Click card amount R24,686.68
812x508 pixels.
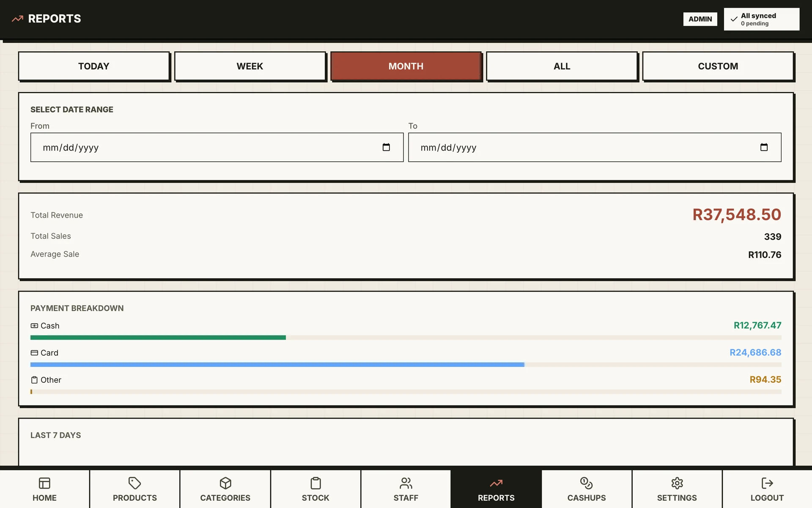(755, 353)
